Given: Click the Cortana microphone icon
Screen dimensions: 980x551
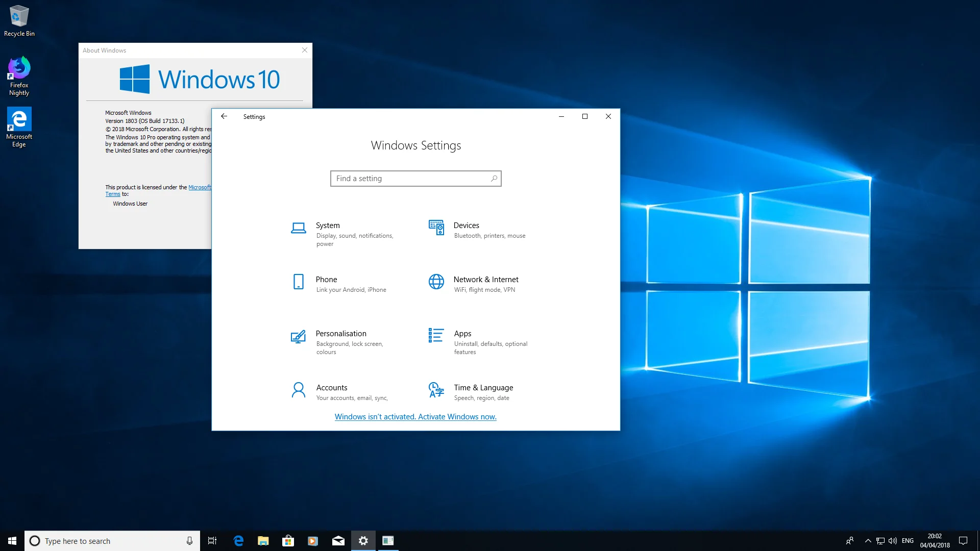Looking at the screenshot, I should [189, 541].
